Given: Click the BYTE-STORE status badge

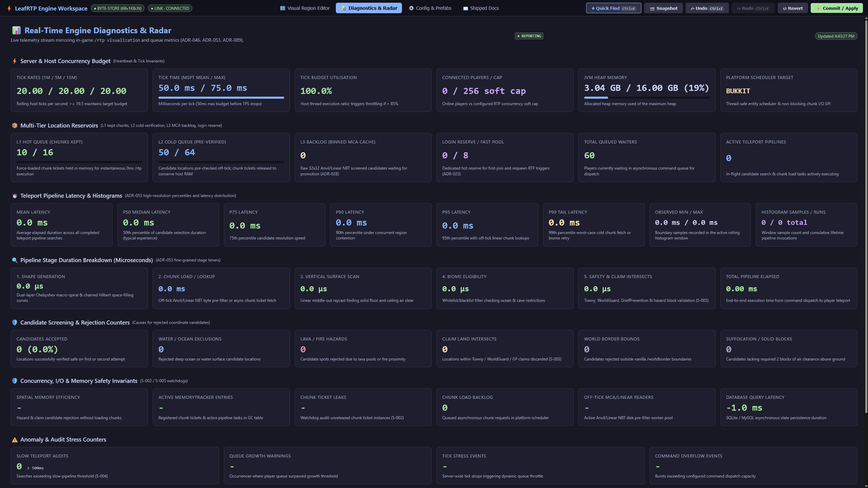Looking at the screenshot, I should (118, 8).
